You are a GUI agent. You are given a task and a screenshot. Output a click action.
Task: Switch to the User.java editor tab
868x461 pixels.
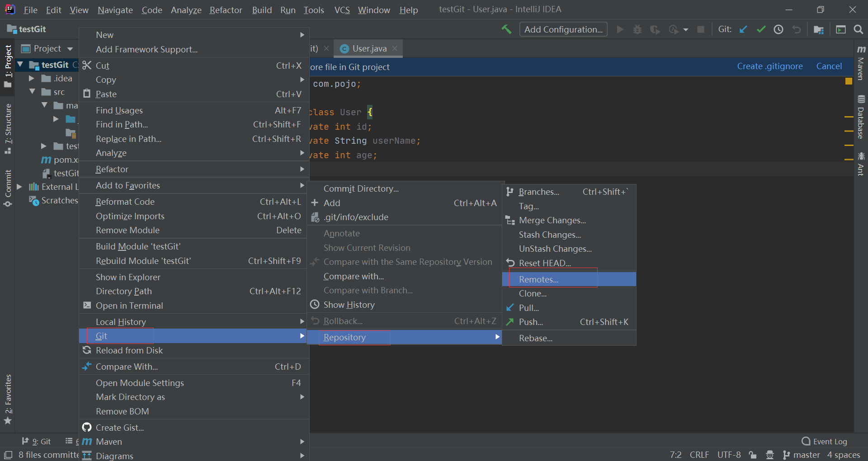pos(369,48)
